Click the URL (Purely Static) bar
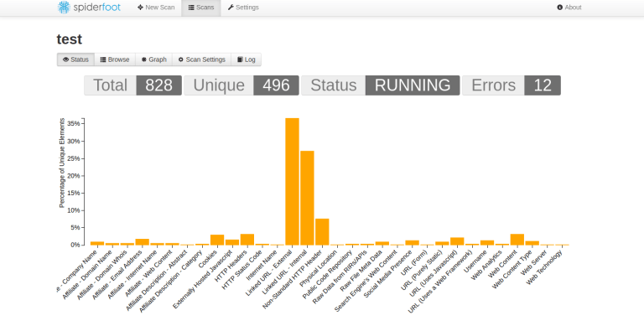This screenshot has width=644, height=331. [x=442, y=244]
